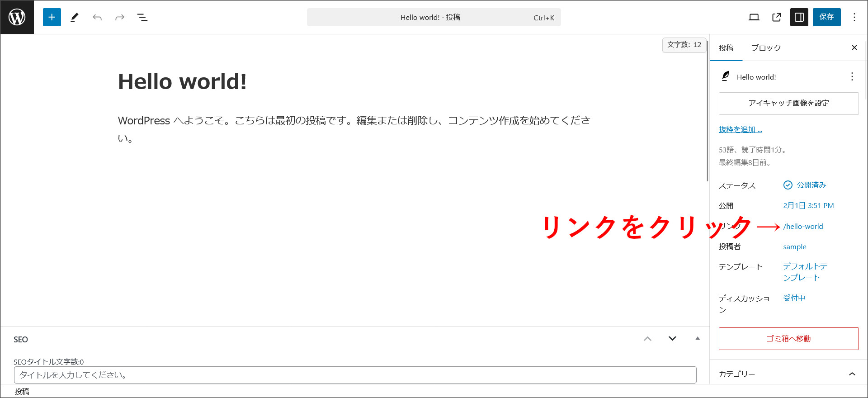Move the SEO panel down
868x398 pixels.
pyautogui.click(x=672, y=339)
